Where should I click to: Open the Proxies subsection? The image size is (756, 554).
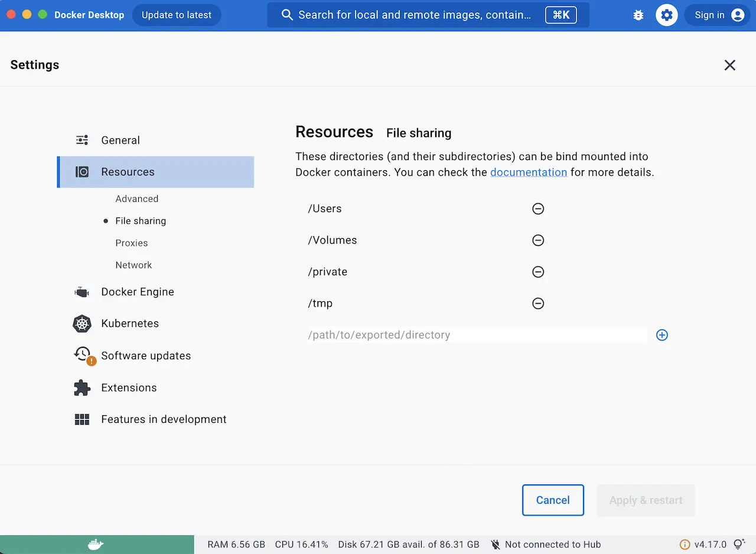tap(132, 243)
